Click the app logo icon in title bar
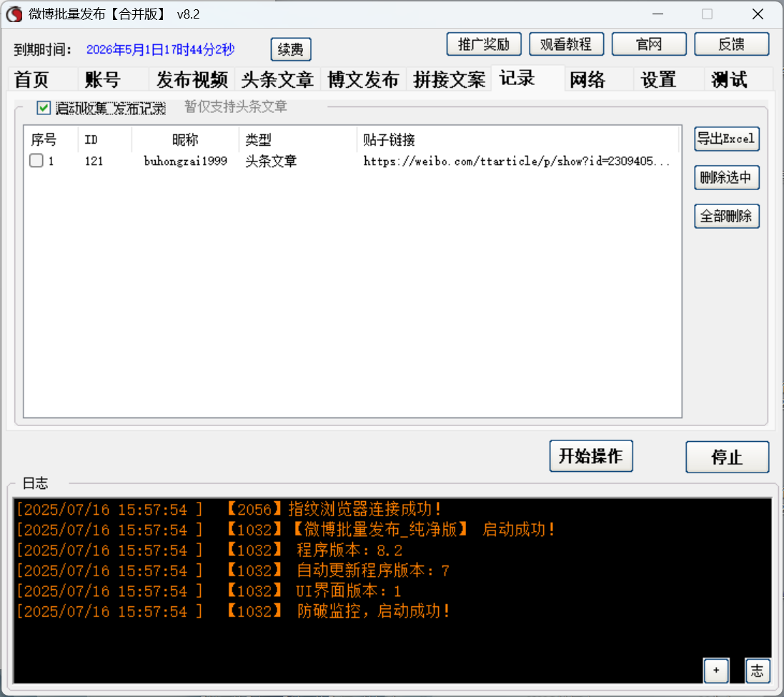This screenshot has height=697, width=784. coord(14,14)
